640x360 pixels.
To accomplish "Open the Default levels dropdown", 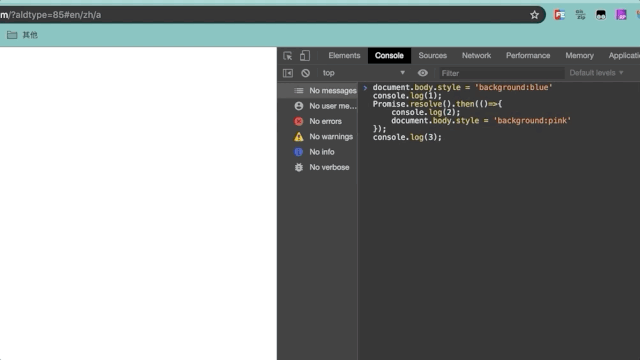I will tap(596, 73).
